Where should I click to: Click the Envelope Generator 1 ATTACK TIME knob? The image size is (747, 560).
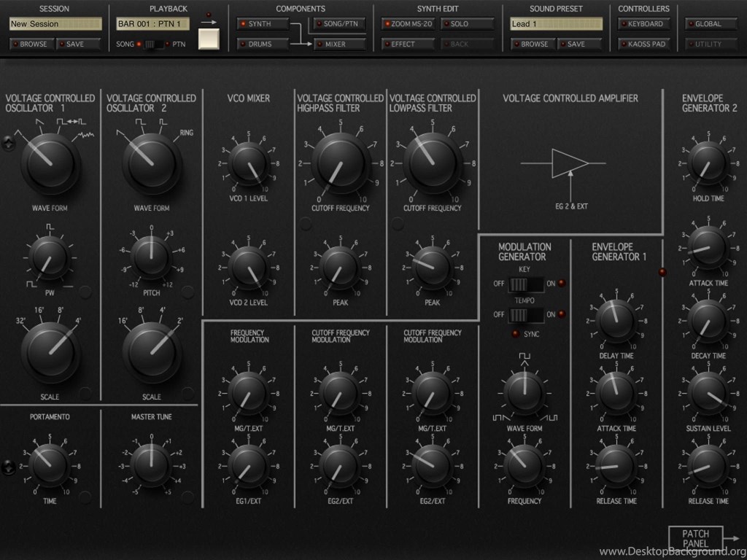click(x=616, y=393)
